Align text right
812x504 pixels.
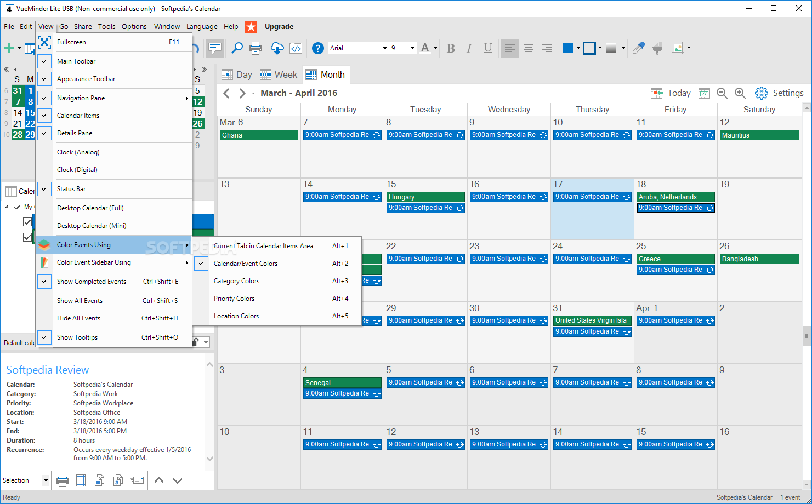point(547,48)
